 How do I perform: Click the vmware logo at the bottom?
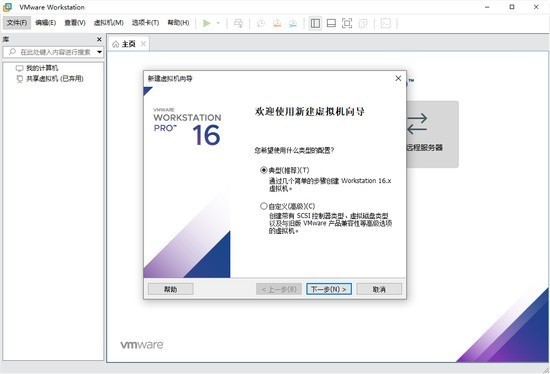pos(142,345)
